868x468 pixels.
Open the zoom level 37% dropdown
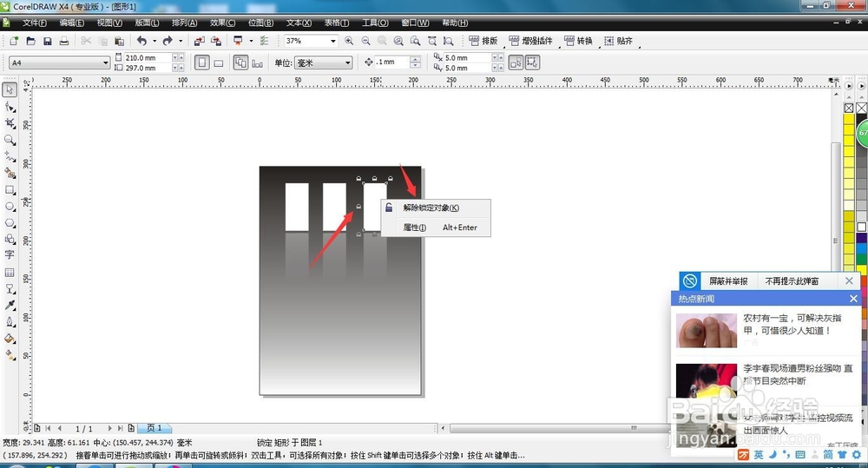click(x=332, y=41)
